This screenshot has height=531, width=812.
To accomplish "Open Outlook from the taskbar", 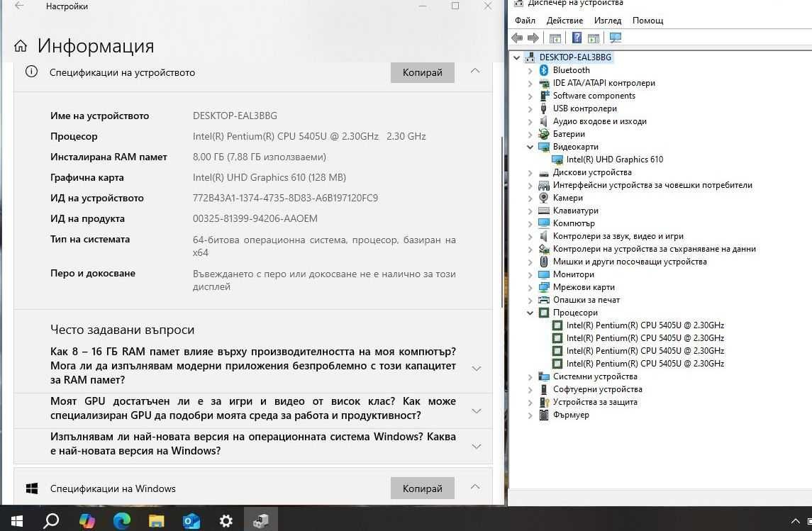I will pos(191,520).
